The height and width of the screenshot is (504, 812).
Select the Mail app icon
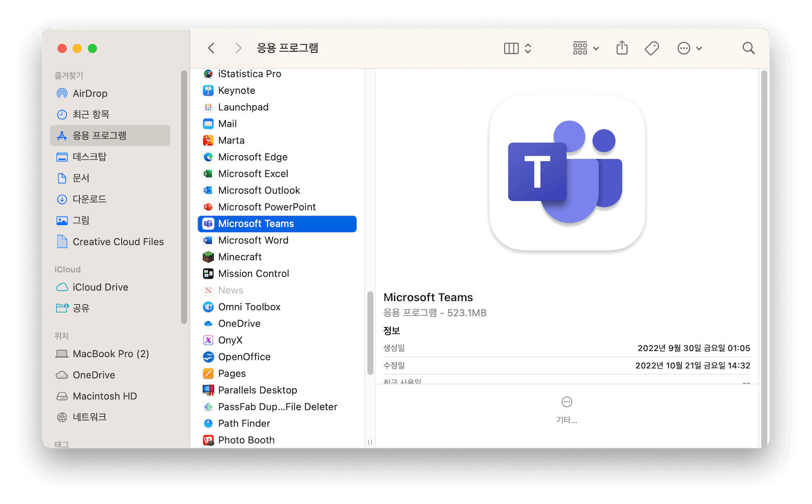coord(208,124)
